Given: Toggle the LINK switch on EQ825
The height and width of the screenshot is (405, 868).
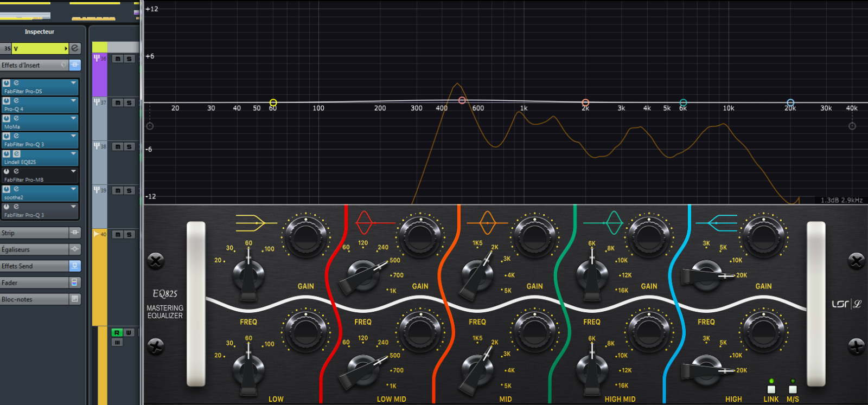Looking at the screenshot, I should pos(771,389).
